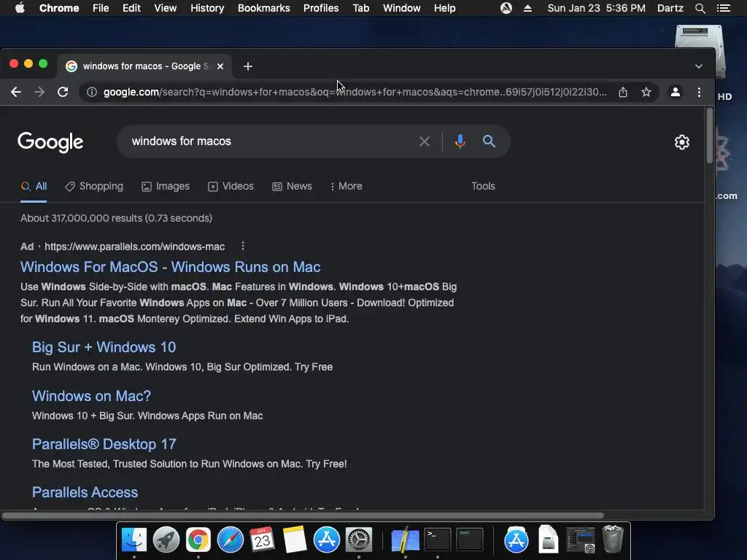Image resolution: width=747 pixels, height=560 pixels.
Task: Open the Profiles menu
Action: [x=321, y=8]
